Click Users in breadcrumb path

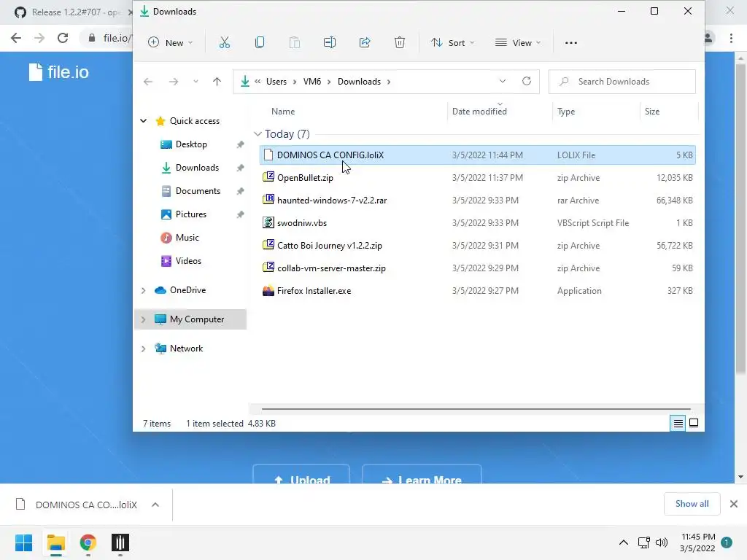276,82
